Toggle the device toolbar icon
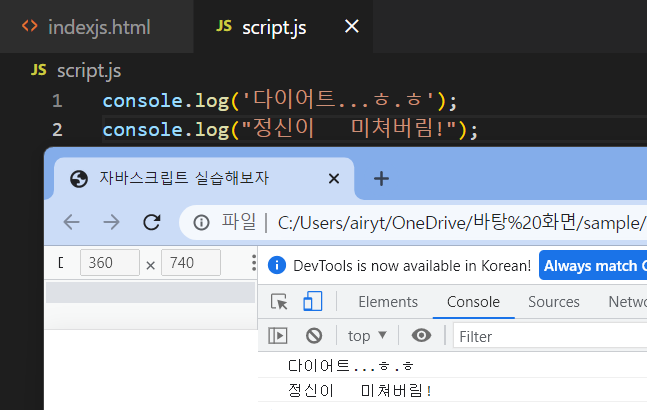 tap(313, 302)
